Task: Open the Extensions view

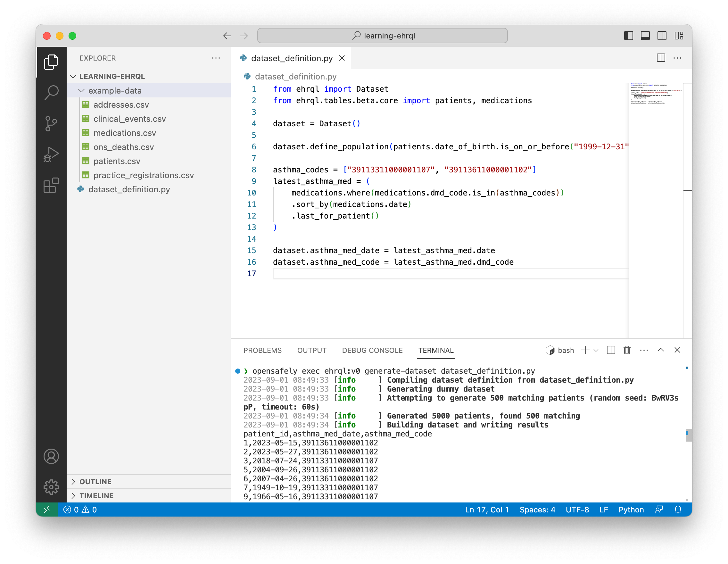Action: pos(51,185)
